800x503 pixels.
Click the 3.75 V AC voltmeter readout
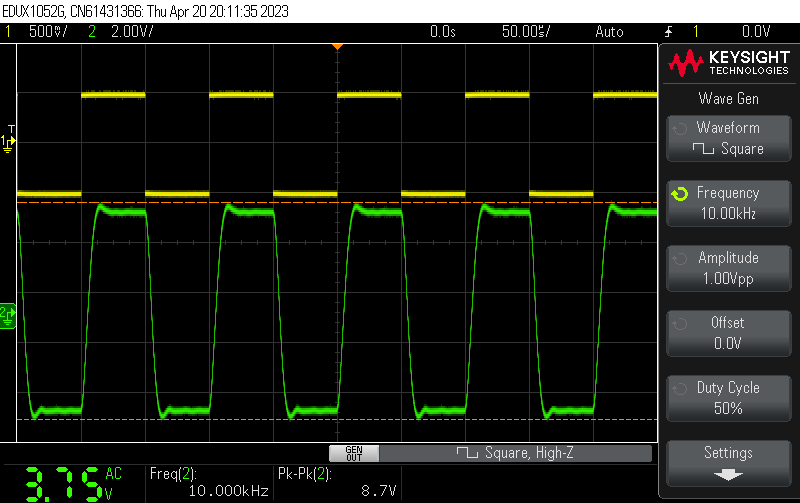pyautogui.click(x=73, y=483)
